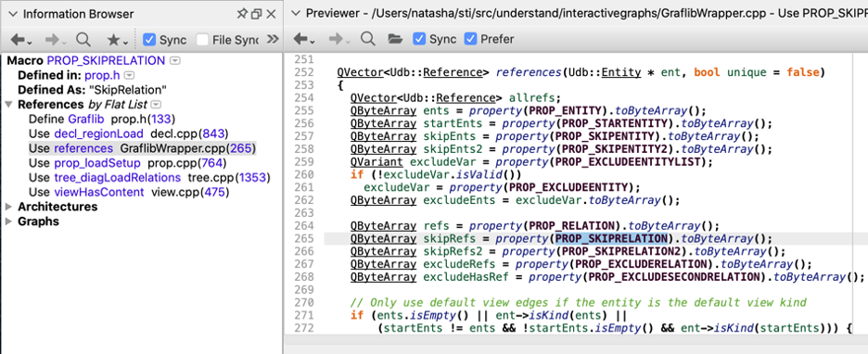Viewport: 868px width, 354px height.
Task: Toggle Sync checkbox in Previewer
Action: tap(419, 39)
